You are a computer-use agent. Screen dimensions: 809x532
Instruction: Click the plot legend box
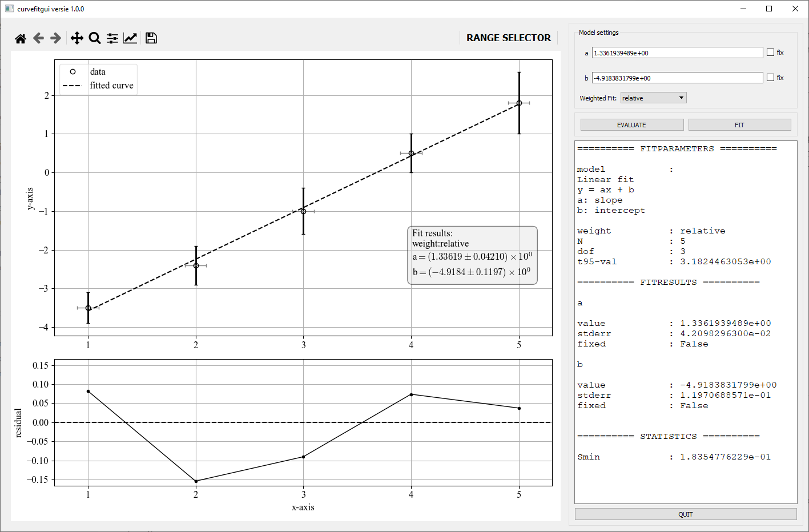(x=98, y=79)
